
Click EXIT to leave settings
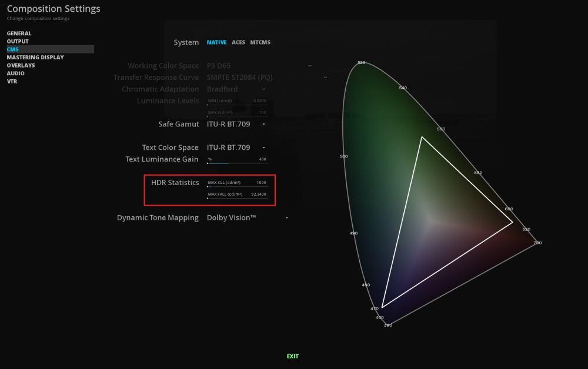coord(292,356)
